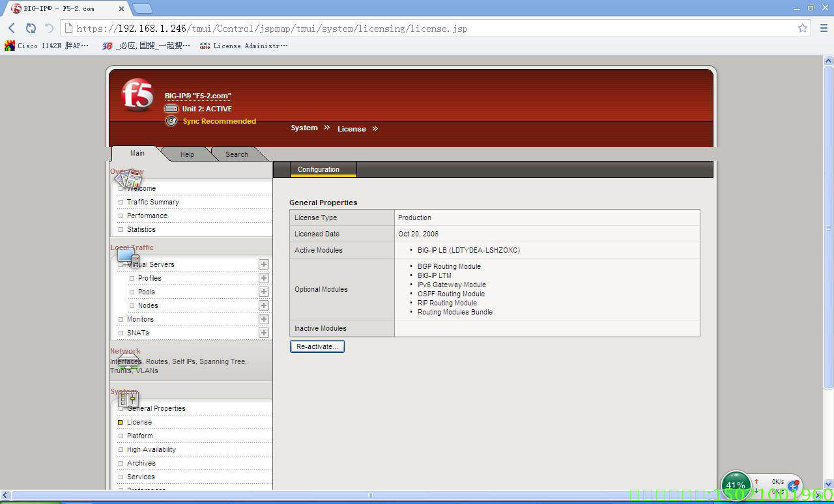
Task: Reload the page with the refresh icon
Action: 31,28
